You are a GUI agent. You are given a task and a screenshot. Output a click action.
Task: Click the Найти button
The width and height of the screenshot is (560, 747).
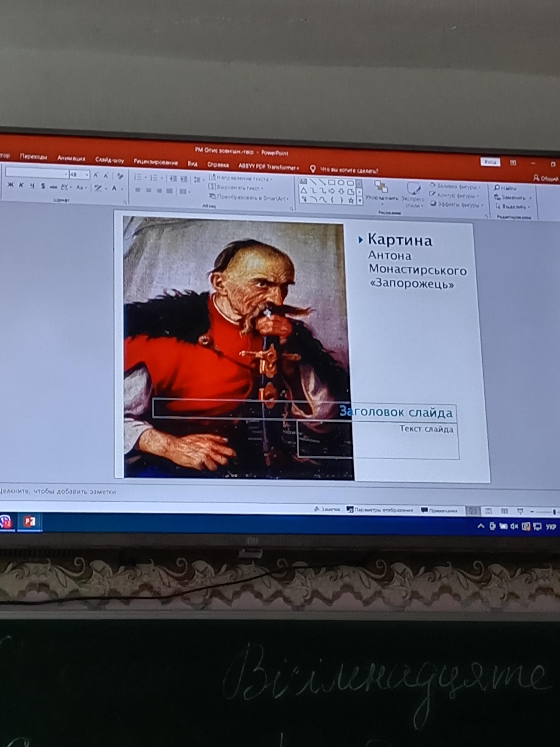(505, 188)
